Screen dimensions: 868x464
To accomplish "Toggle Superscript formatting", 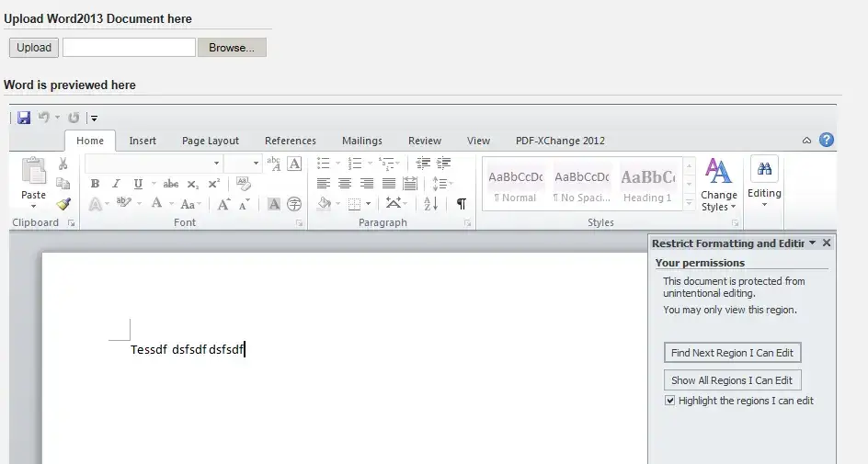I will [x=213, y=184].
